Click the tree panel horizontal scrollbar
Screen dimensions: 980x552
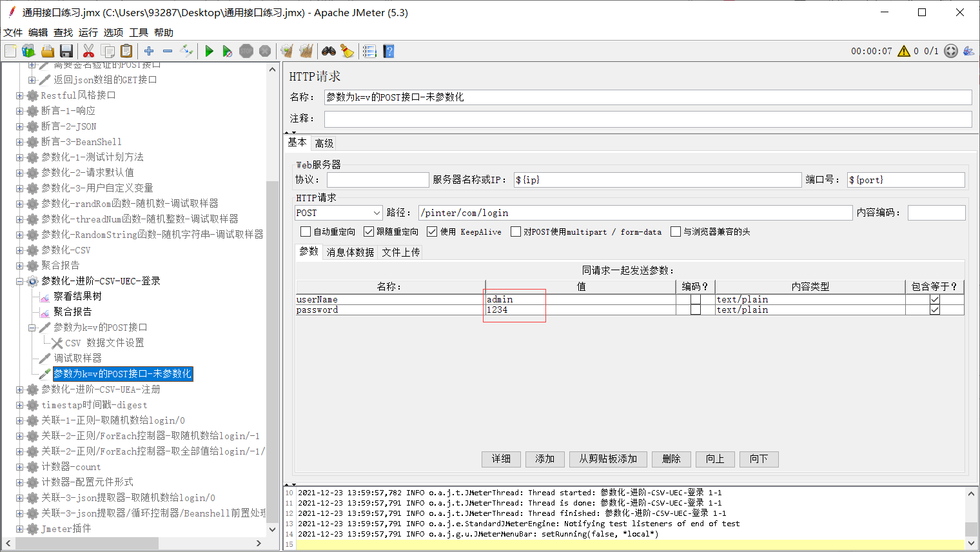[87, 544]
